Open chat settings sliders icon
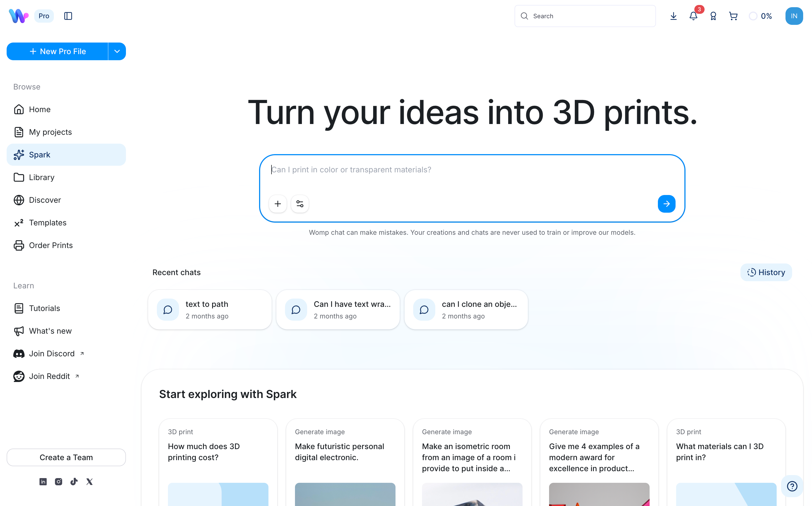Screen dimensions: 812x506 pos(300,204)
